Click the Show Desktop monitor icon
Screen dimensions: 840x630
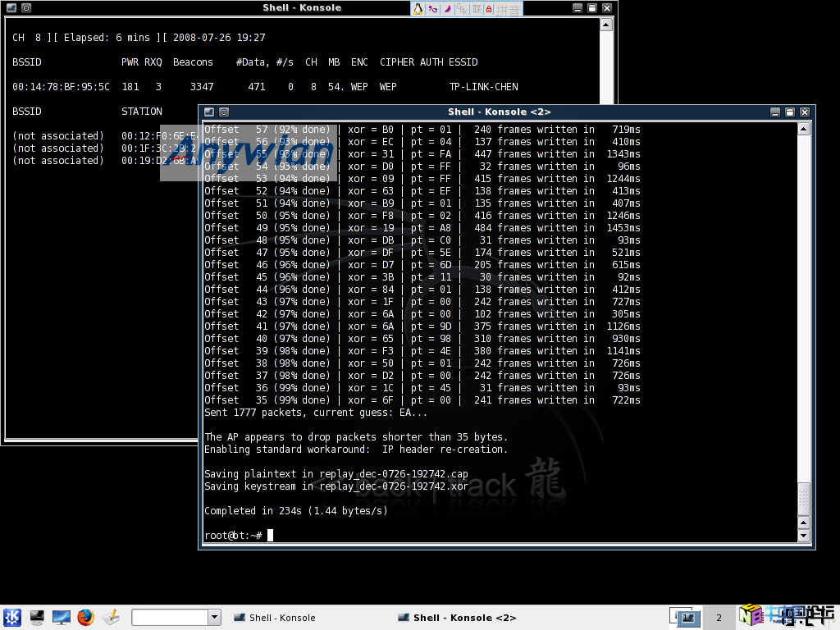61,617
